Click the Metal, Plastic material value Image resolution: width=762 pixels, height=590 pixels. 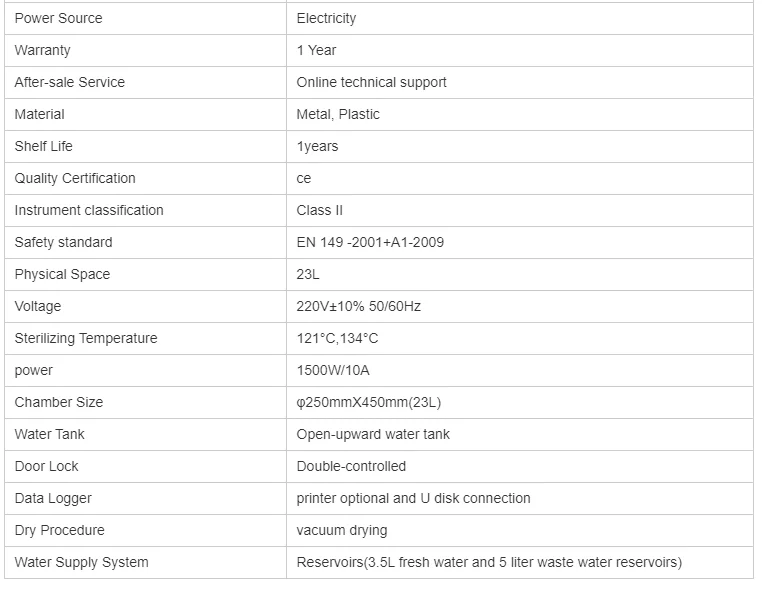338,114
